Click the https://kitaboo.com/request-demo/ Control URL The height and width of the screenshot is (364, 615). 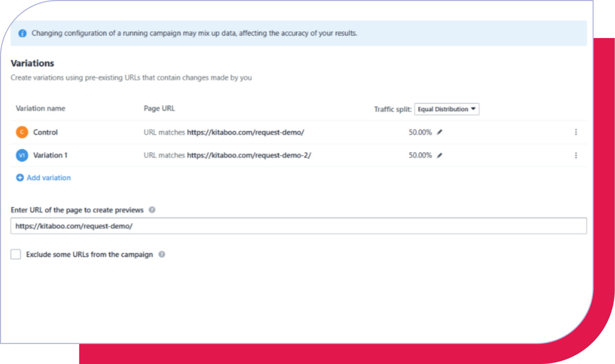click(x=245, y=132)
